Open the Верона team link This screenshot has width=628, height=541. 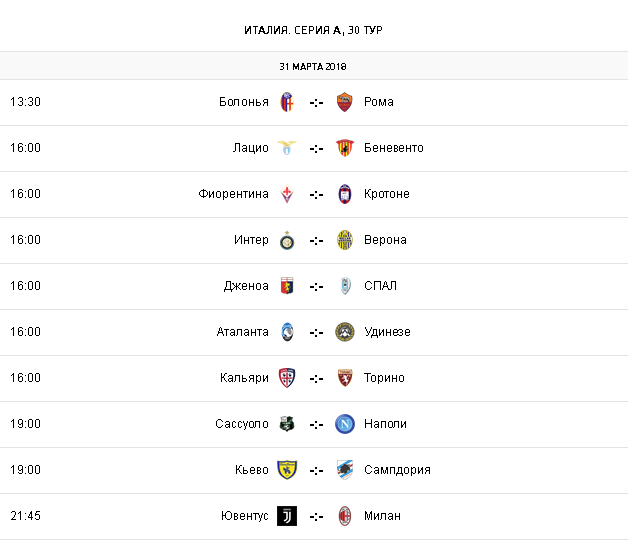(x=385, y=240)
